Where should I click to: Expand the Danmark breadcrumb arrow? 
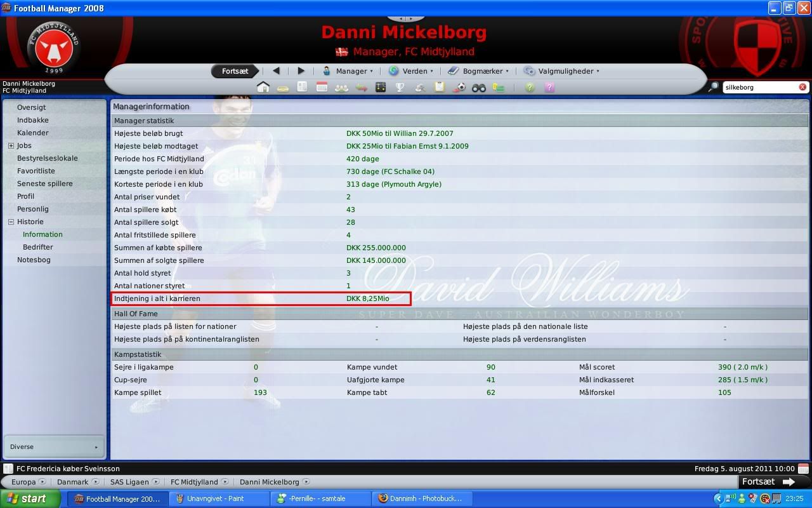[x=95, y=482]
